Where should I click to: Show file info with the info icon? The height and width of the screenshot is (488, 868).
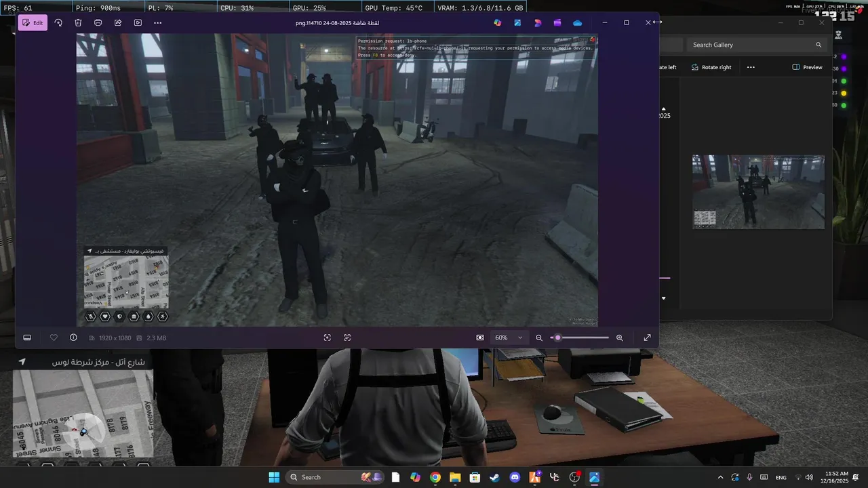(x=73, y=338)
